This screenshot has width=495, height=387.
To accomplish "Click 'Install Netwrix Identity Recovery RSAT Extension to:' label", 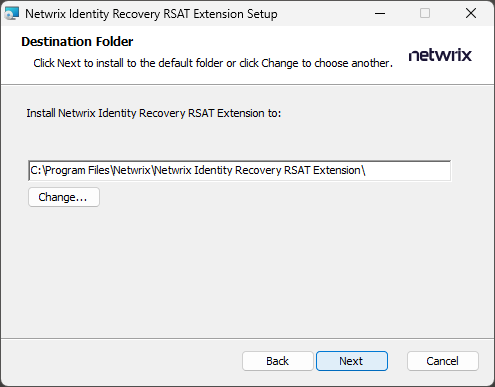I will coord(154,113).
